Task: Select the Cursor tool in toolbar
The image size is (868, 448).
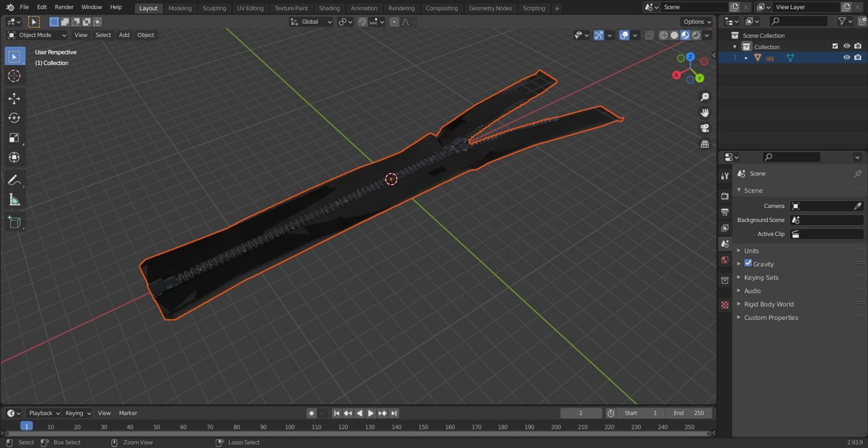Action: tap(14, 76)
